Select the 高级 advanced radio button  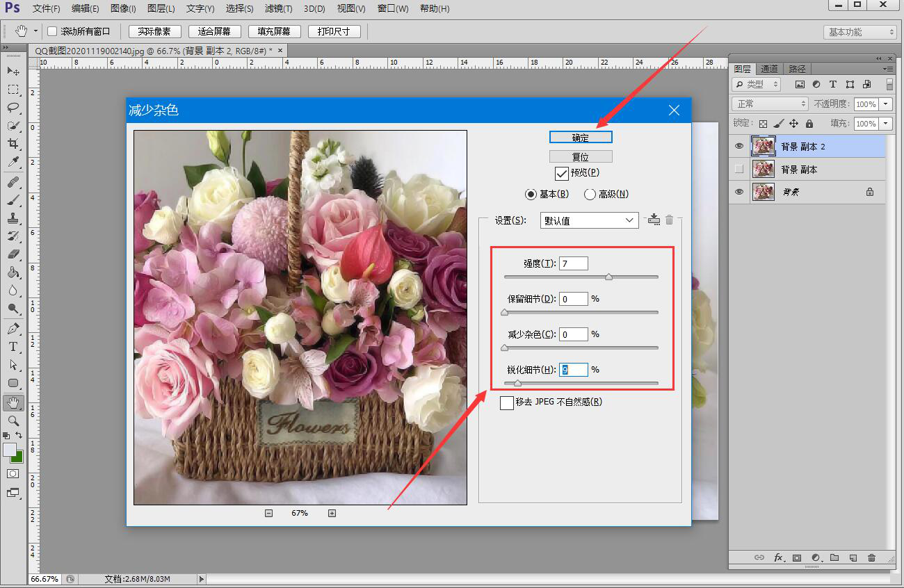590,195
